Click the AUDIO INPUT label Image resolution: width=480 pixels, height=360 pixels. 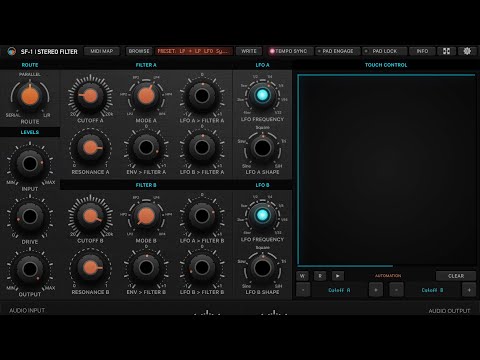pyautogui.click(x=27, y=310)
